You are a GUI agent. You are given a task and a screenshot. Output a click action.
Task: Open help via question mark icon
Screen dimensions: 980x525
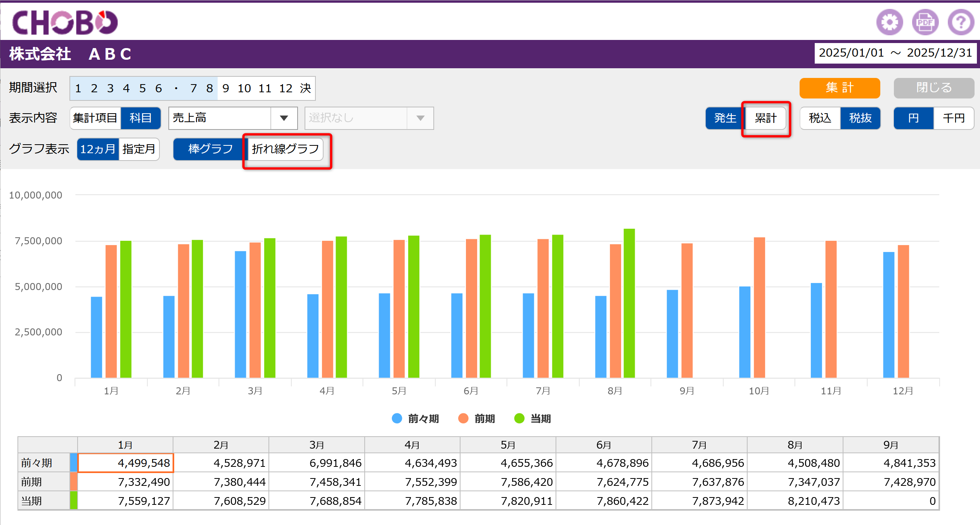point(961,22)
